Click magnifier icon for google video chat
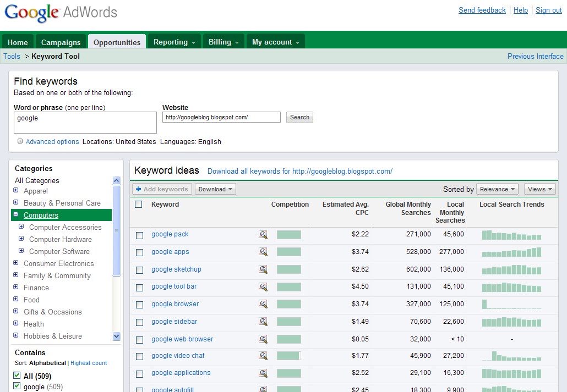 pyautogui.click(x=263, y=356)
